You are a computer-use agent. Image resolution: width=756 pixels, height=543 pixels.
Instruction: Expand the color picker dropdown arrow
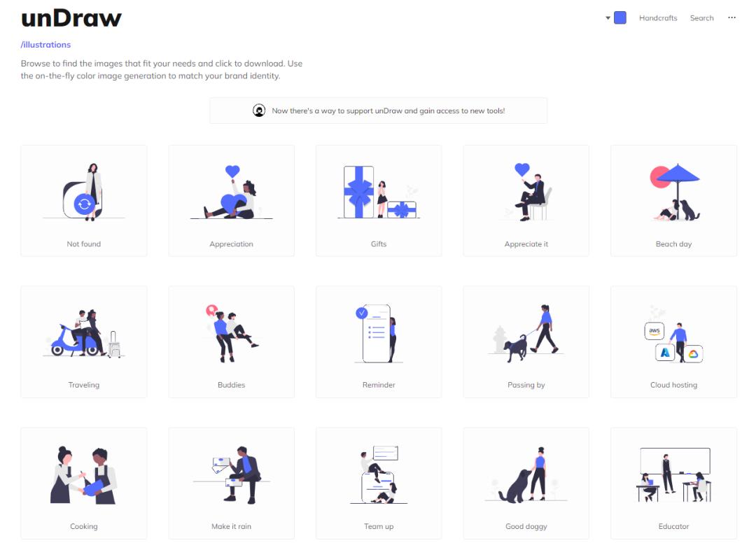tap(608, 17)
